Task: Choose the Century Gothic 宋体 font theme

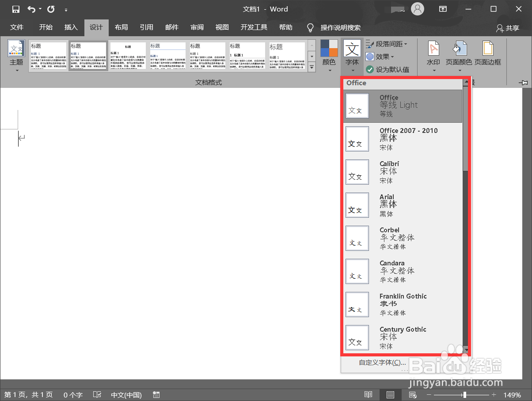Action: 403,338
